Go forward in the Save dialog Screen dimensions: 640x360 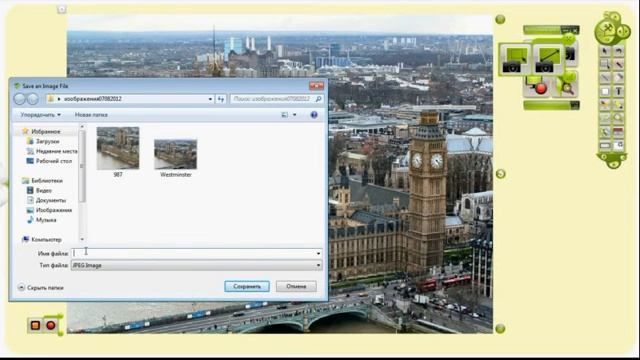click(33, 99)
